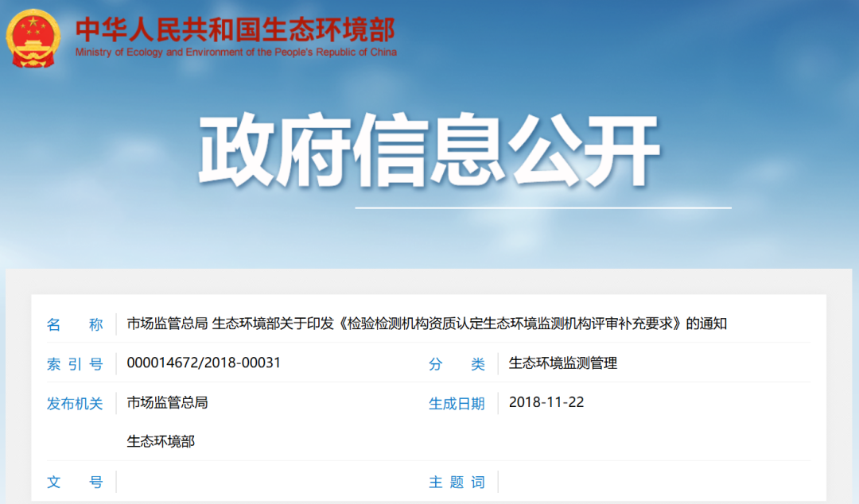Open the 中华人民共和国生态环境部 header title
The image size is (859, 504).
pos(235,29)
